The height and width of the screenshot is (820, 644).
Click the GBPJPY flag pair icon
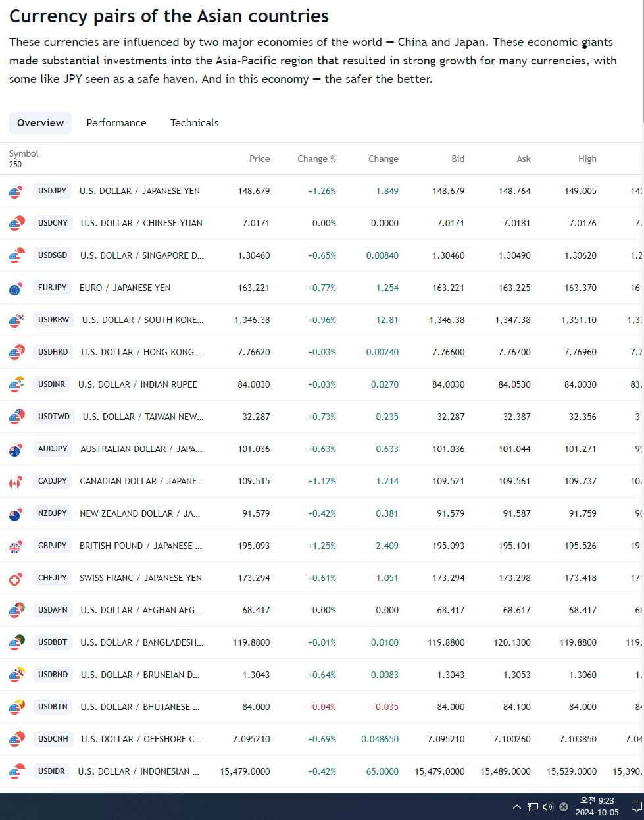(17, 546)
